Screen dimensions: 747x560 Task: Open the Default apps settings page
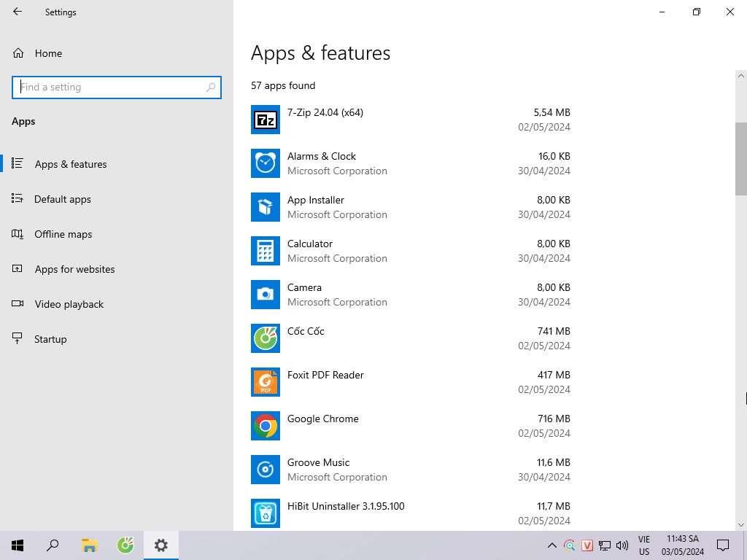pyautogui.click(x=63, y=199)
